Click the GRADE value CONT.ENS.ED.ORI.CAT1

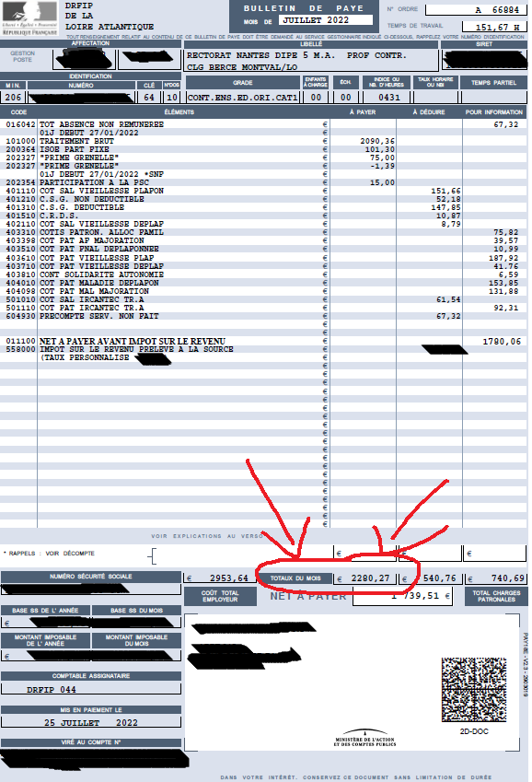coord(243,98)
